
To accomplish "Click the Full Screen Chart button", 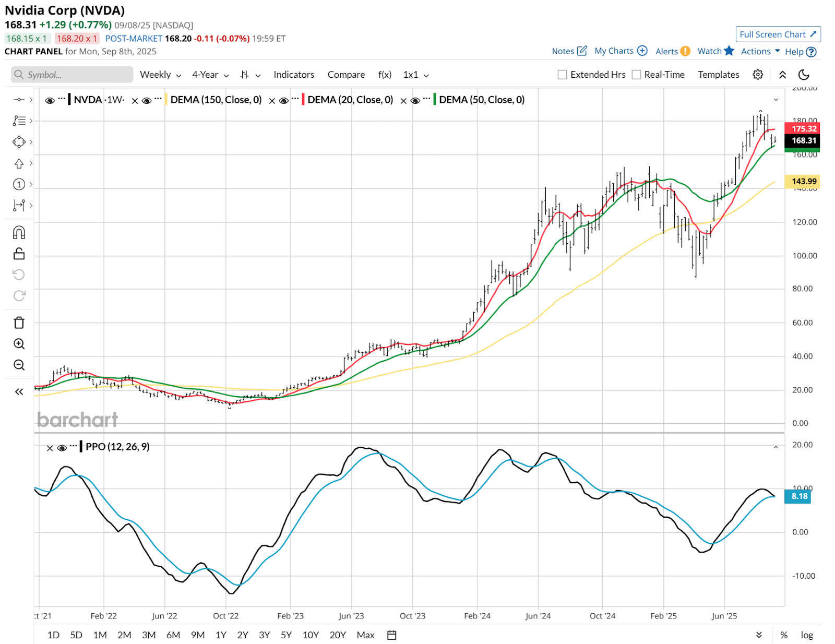I will (778, 34).
